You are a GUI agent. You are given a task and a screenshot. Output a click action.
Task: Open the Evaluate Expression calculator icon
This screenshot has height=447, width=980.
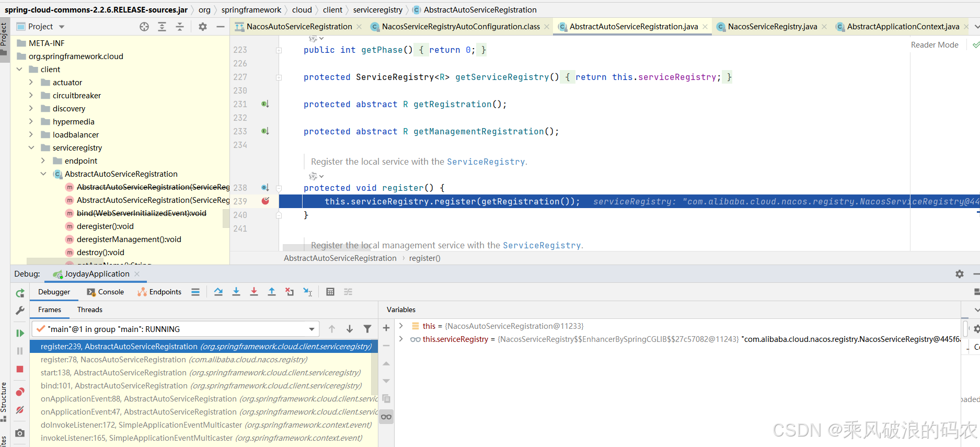330,292
